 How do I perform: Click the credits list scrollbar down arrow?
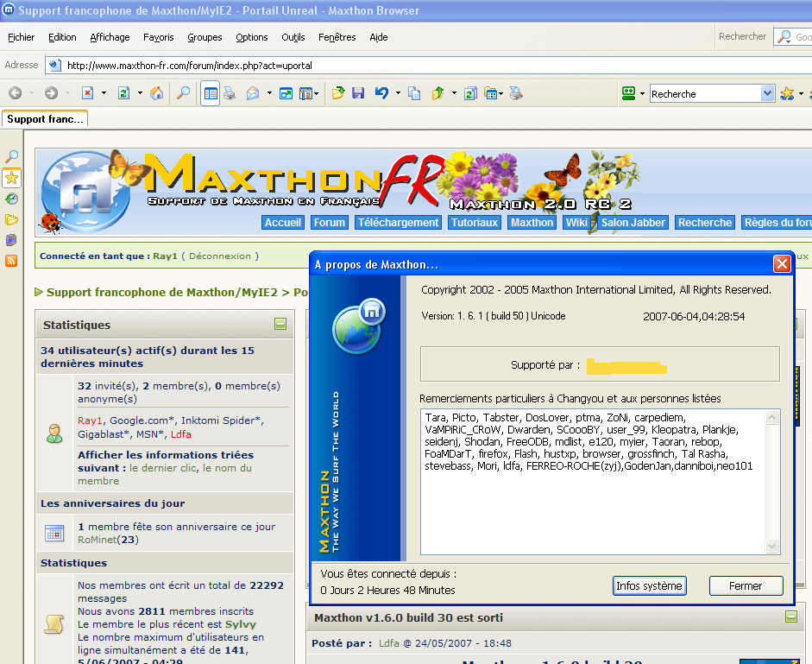click(x=772, y=546)
